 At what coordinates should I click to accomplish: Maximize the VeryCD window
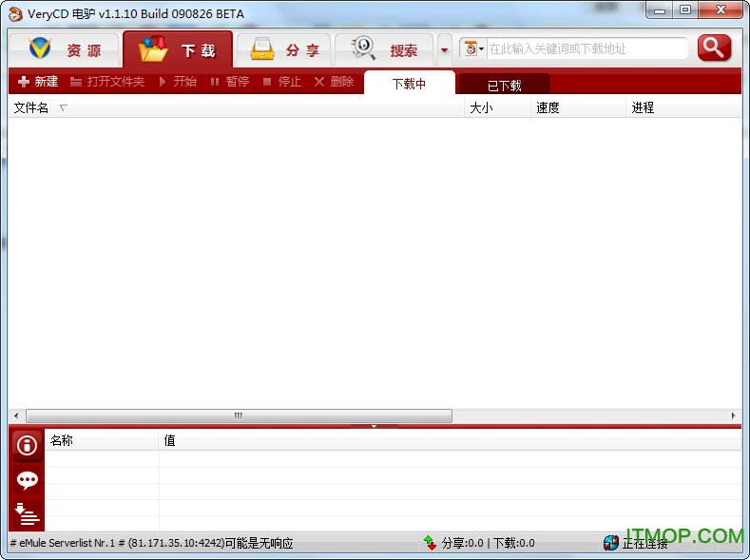coord(685,10)
